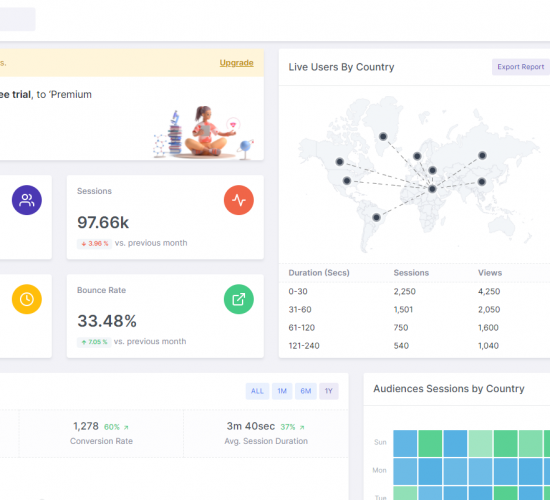Click the yellow clock icon

point(27,299)
